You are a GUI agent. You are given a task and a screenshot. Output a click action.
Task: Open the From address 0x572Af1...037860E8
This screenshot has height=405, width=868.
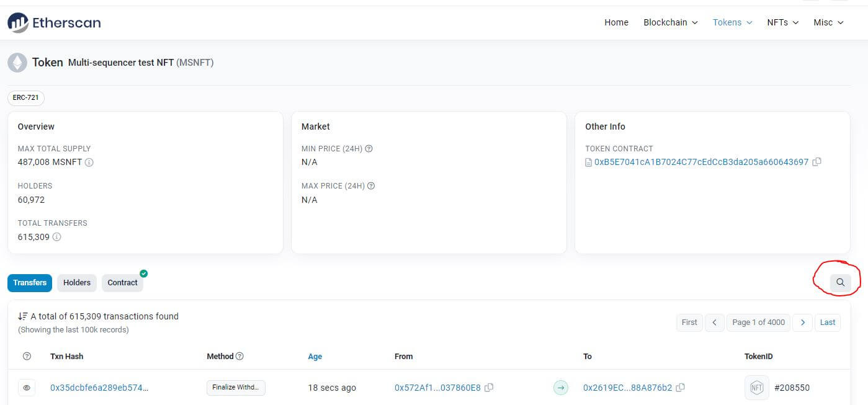tap(437, 388)
